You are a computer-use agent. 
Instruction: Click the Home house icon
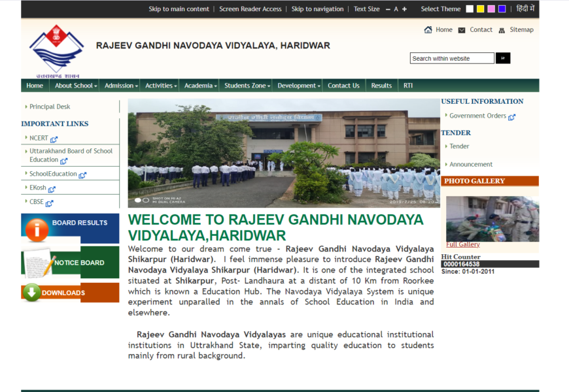(428, 30)
